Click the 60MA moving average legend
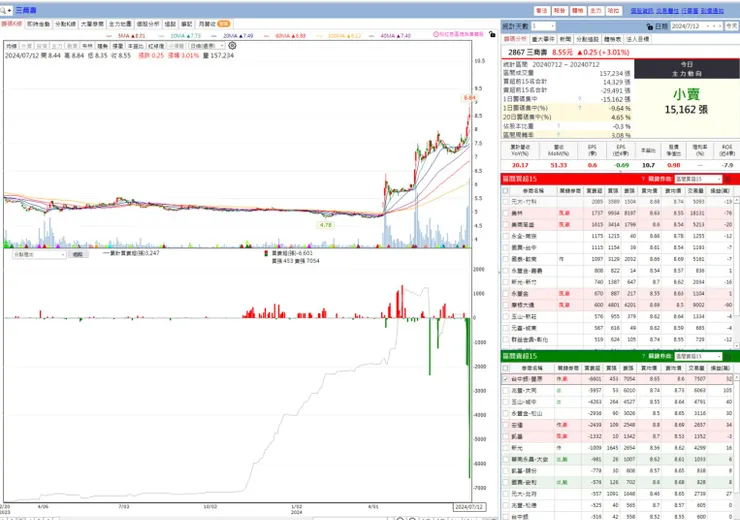The height and width of the screenshot is (520, 740). click(285, 36)
